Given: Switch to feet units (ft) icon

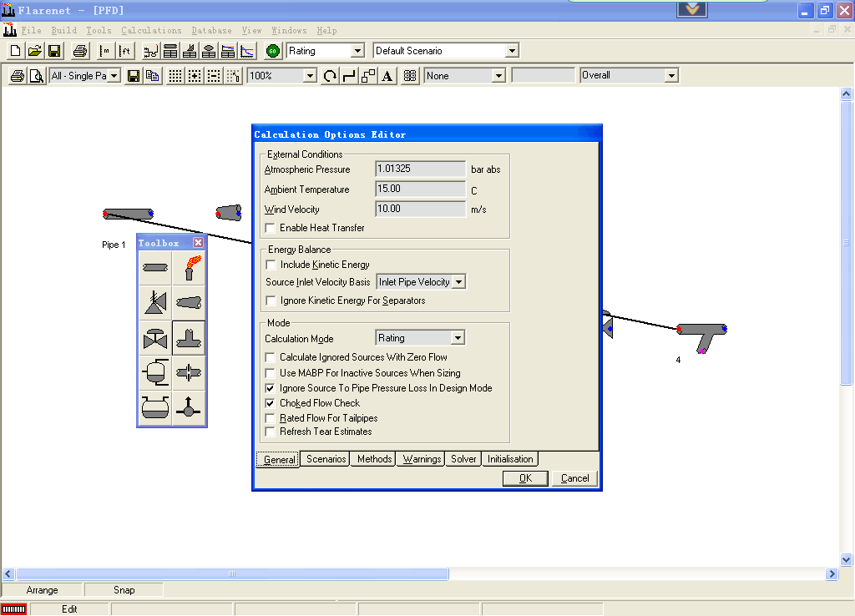Looking at the screenshot, I should pyautogui.click(x=125, y=51).
